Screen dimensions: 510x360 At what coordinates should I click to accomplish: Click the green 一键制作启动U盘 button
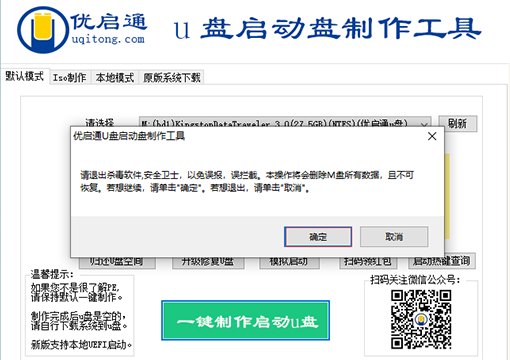point(246,320)
